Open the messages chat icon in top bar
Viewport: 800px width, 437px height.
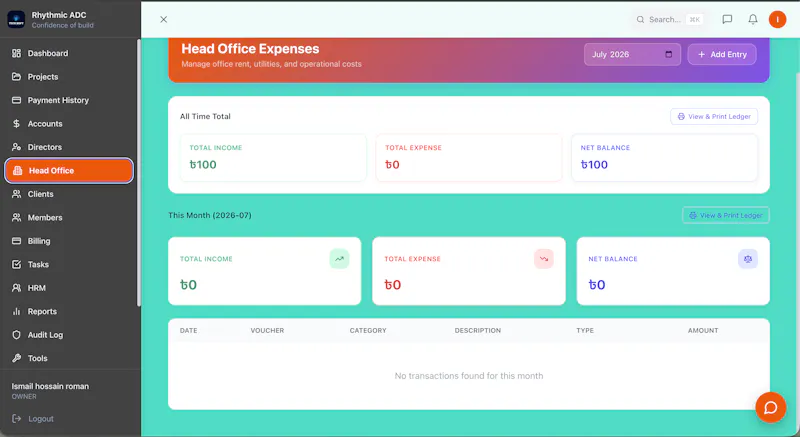pyautogui.click(x=727, y=19)
